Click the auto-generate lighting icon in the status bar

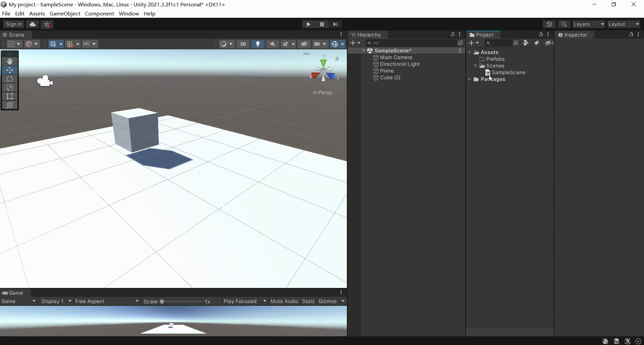628,341
